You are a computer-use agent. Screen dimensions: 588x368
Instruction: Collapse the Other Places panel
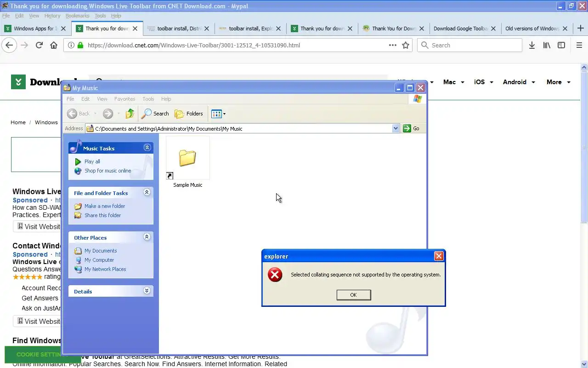tap(147, 237)
